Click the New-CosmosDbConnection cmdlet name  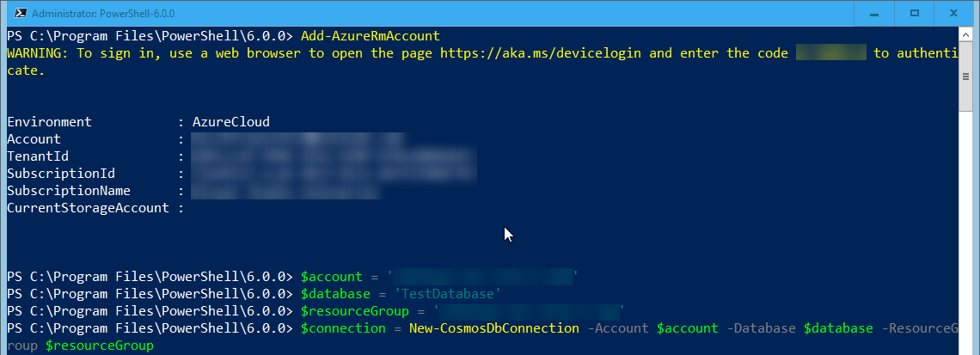pyautogui.click(x=493, y=328)
